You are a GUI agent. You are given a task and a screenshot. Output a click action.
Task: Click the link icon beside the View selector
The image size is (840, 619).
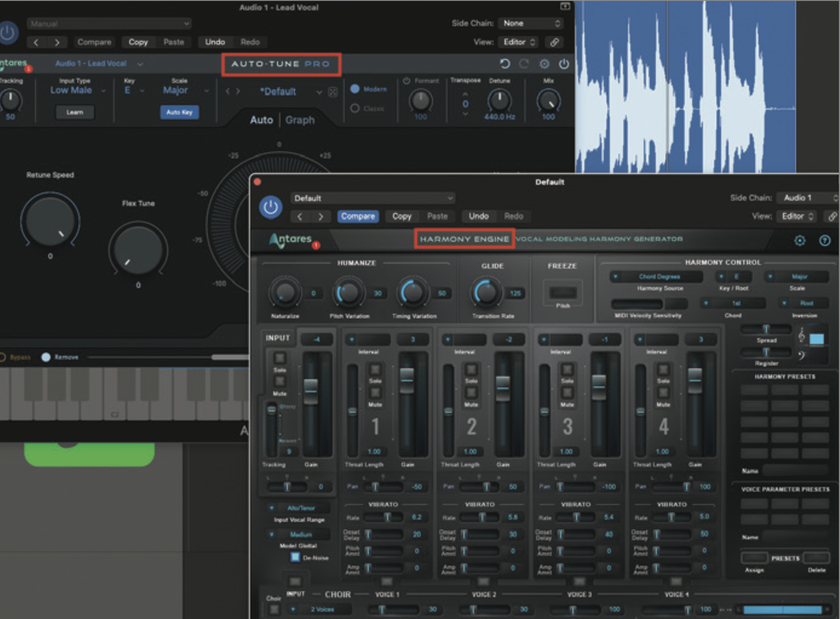point(832,216)
